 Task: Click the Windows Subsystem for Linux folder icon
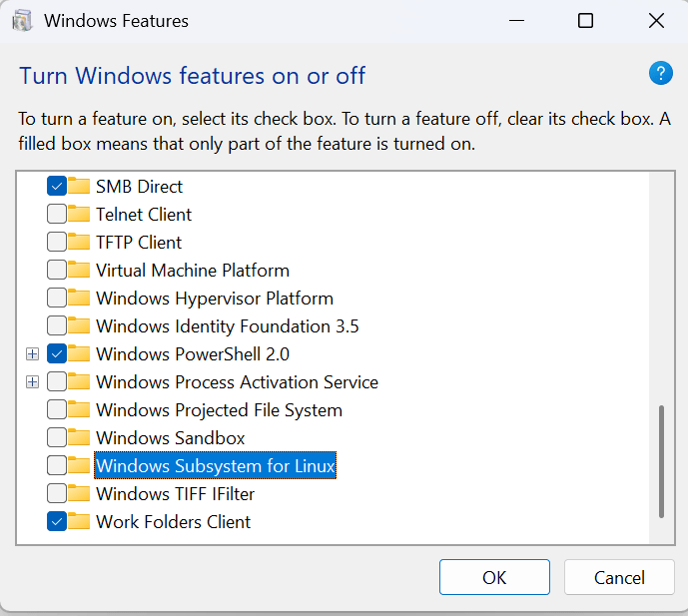tap(79, 465)
